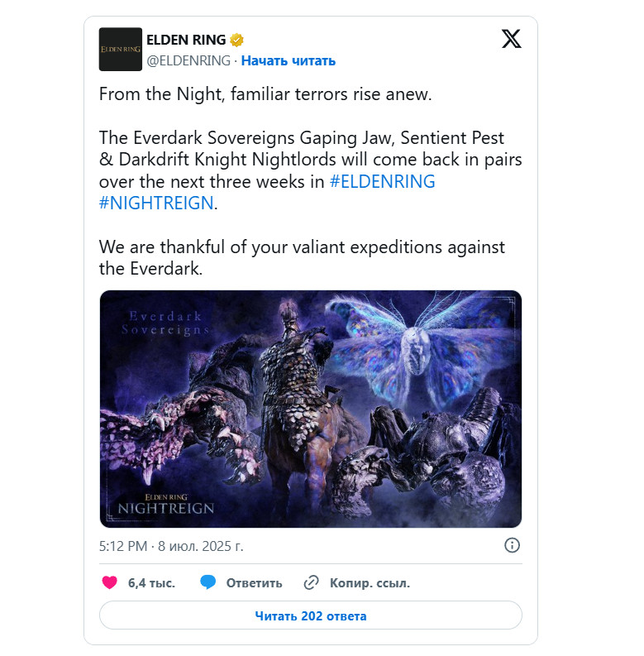Viewport: 644px width, 656px height.
Task: Open the Everdark Sovereigns promo image
Action: tap(311, 409)
